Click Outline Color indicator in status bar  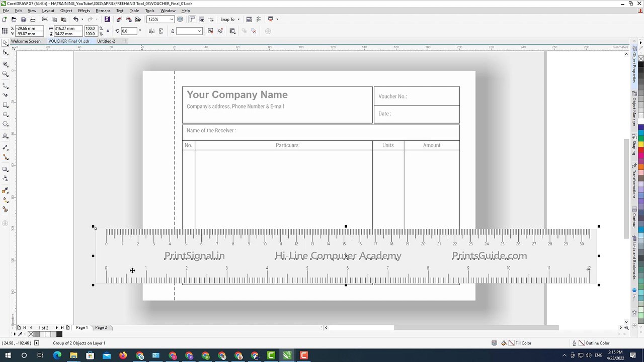(x=594, y=343)
